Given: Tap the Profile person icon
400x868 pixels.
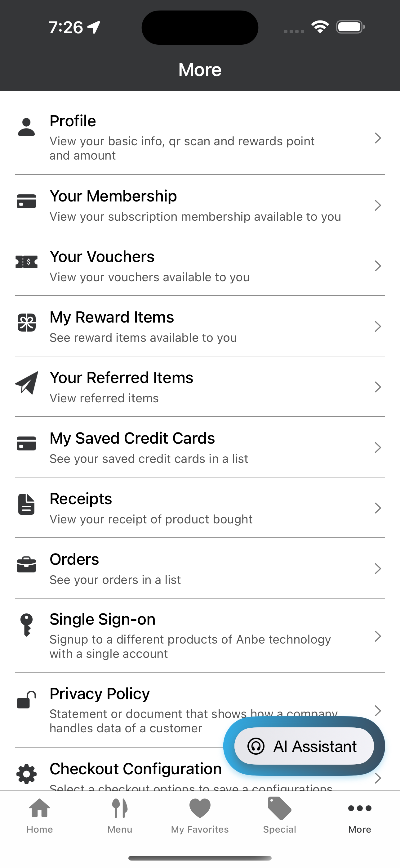Looking at the screenshot, I should [x=26, y=127].
